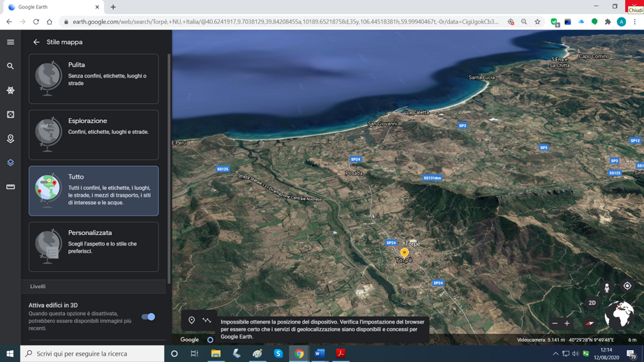The height and width of the screenshot is (362, 644).
Task: Click the Stile mappa panel scrollbar
Action: click(x=169, y=168)
